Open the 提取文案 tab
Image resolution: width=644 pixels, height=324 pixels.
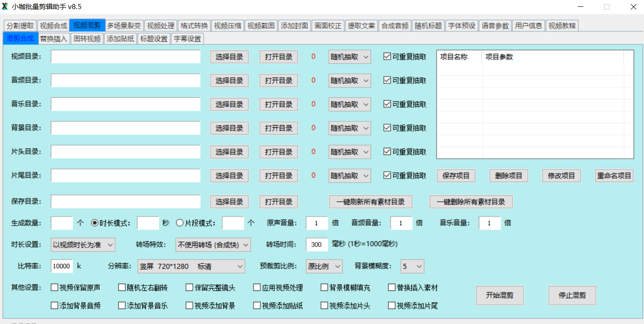pyautogui.click(x=361, y=25)
